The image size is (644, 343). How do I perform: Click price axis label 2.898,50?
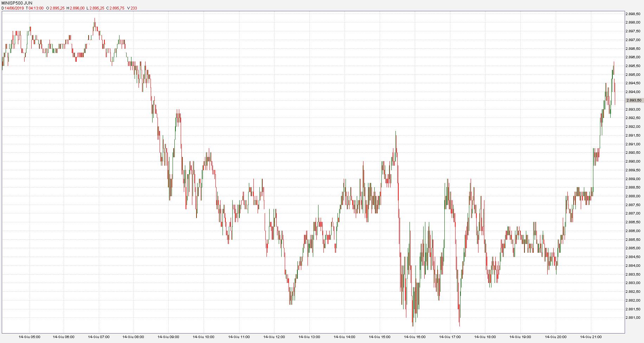point(633,14)
